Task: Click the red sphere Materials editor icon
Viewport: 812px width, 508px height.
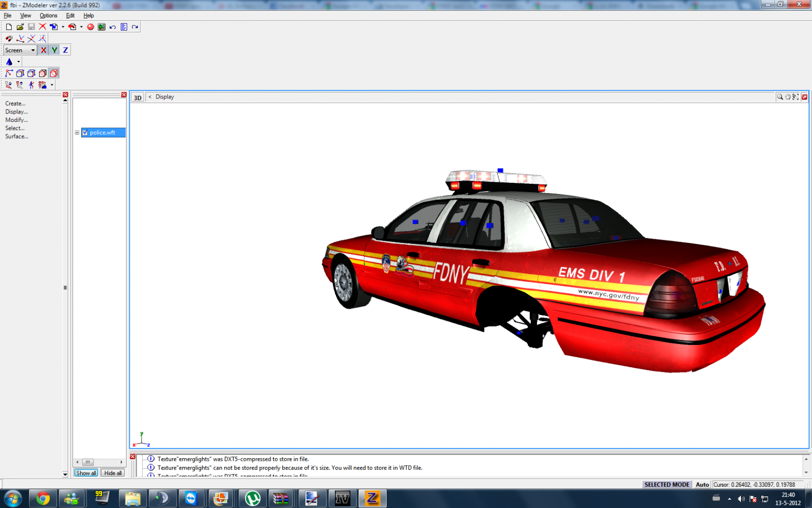Action: [x=90, y=27]
